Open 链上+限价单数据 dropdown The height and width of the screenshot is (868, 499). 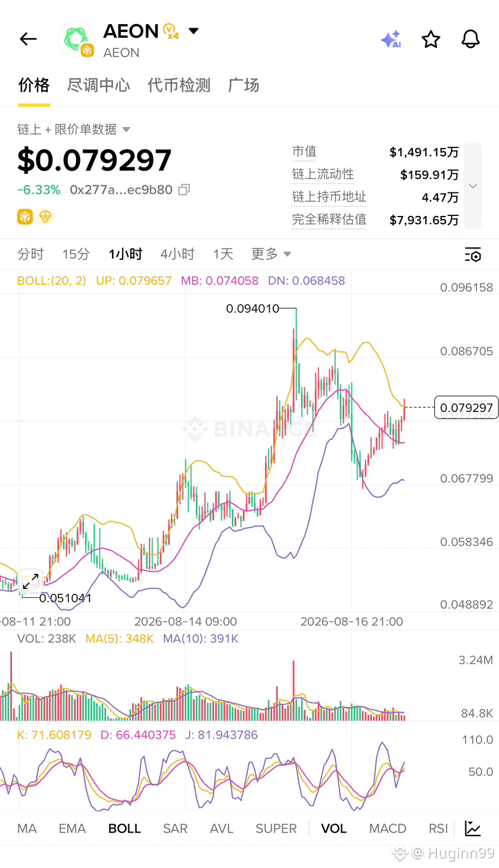[74, 129]
